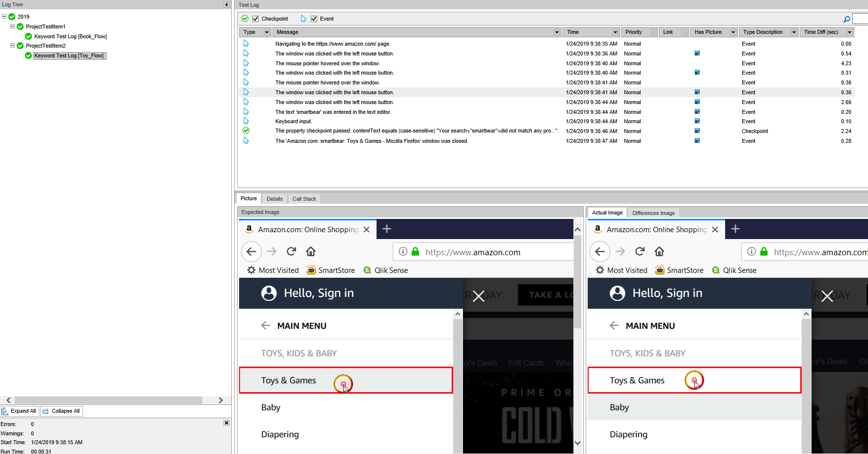Click the Collapse All button
The width and height of the screenshot is (868, 454).
61,411
